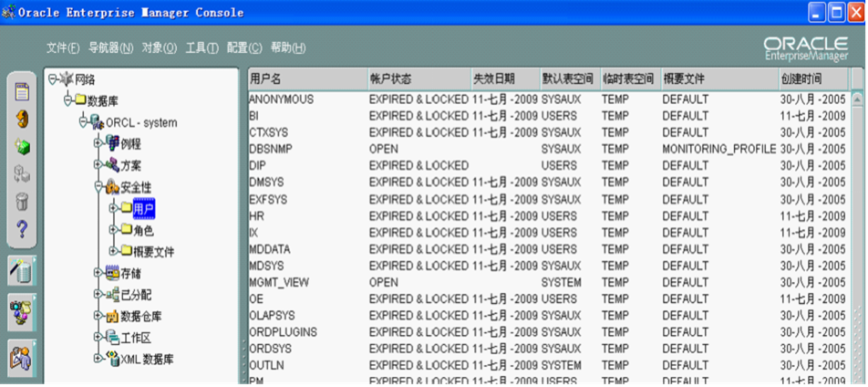Click the ORCL database icon

98,122
